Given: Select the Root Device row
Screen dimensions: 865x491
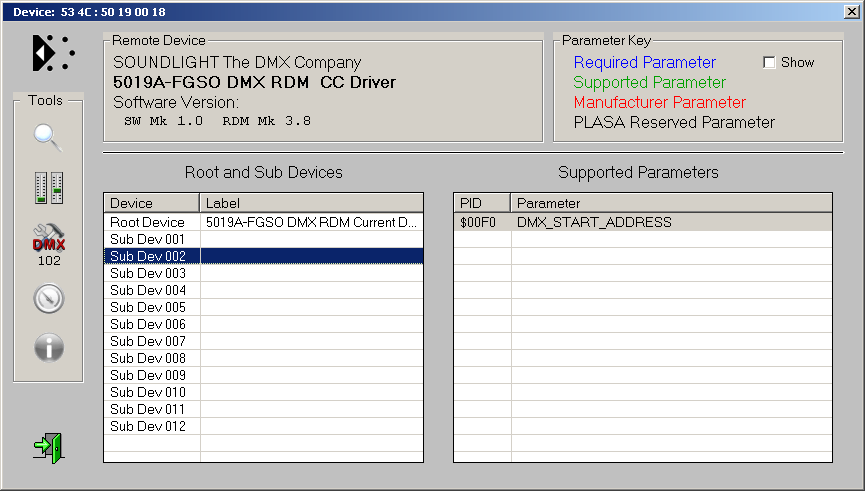Looking at the screenshot, I should tap(148, 222).
